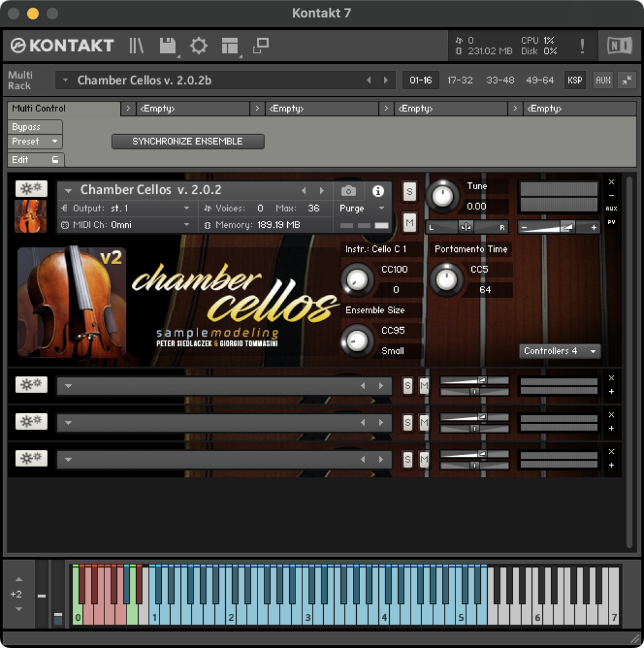Open fourth empty slot dropdown arrow
644x648 pixels.
(x=68, y=459)
